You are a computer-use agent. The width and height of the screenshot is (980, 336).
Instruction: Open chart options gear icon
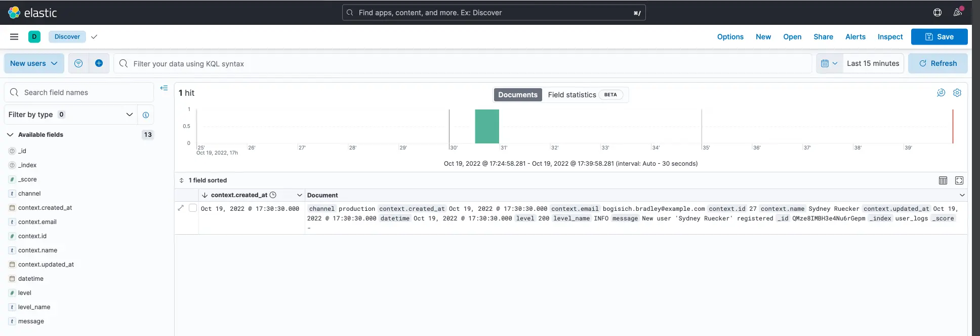(x=957, y=93)
